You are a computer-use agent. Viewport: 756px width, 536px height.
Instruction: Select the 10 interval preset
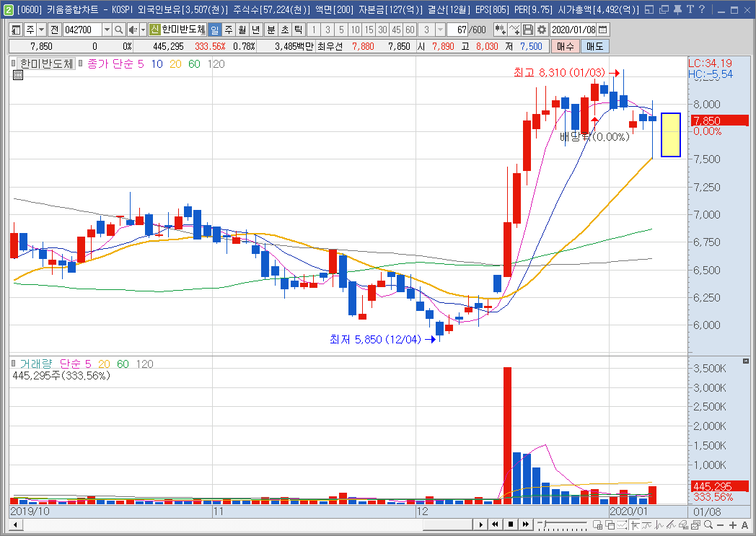(x=356, y=30)
